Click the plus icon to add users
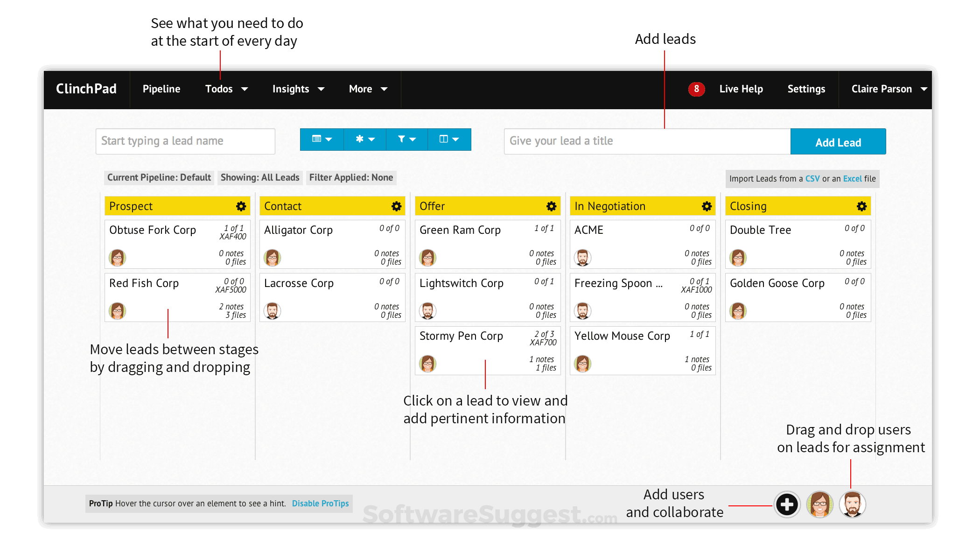This screenshot has height=560, width=980. tap(787, 504)
